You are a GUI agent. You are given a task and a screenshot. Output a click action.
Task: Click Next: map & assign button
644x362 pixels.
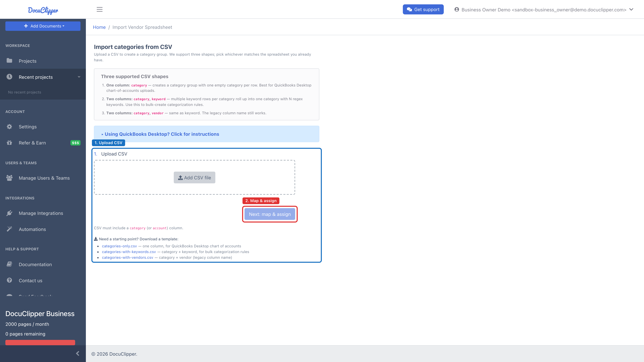tap(270, 214)
